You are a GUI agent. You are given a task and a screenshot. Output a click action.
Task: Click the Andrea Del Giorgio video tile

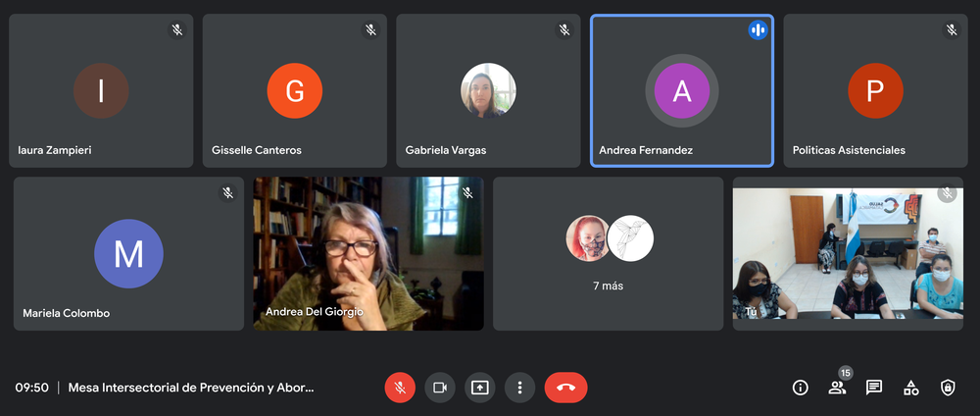[x=367, y=253]
